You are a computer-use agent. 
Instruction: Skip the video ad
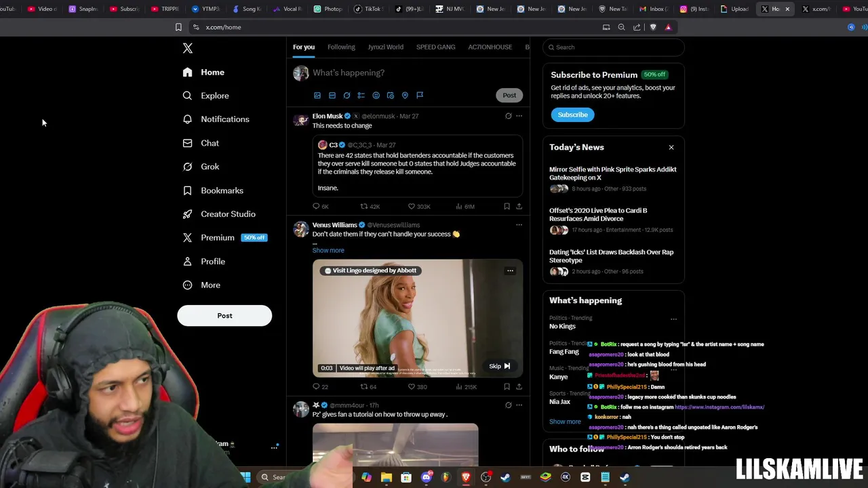pyautogui.click(x=500, y=367)
